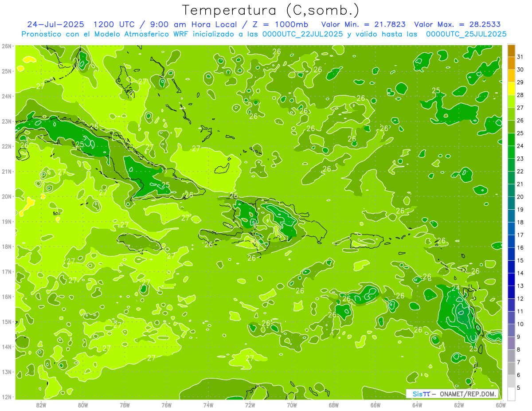Click the colorbar label '25'

(520, 133)
